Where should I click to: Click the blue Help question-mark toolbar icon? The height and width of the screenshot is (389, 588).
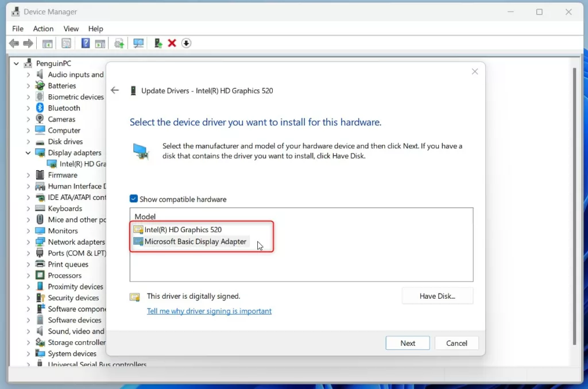[x=86, y=44]
